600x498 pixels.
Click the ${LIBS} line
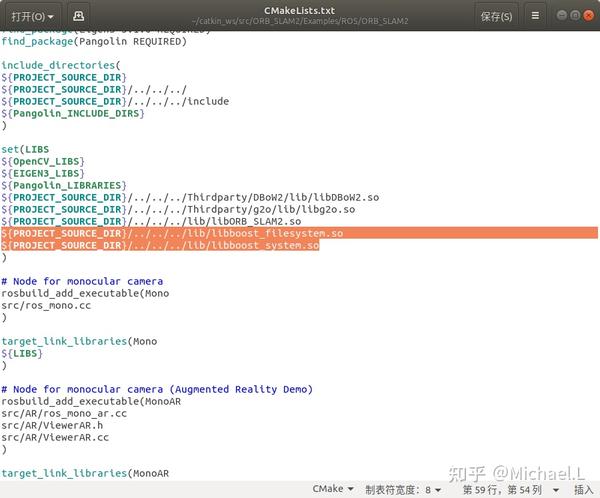[21, 353]
